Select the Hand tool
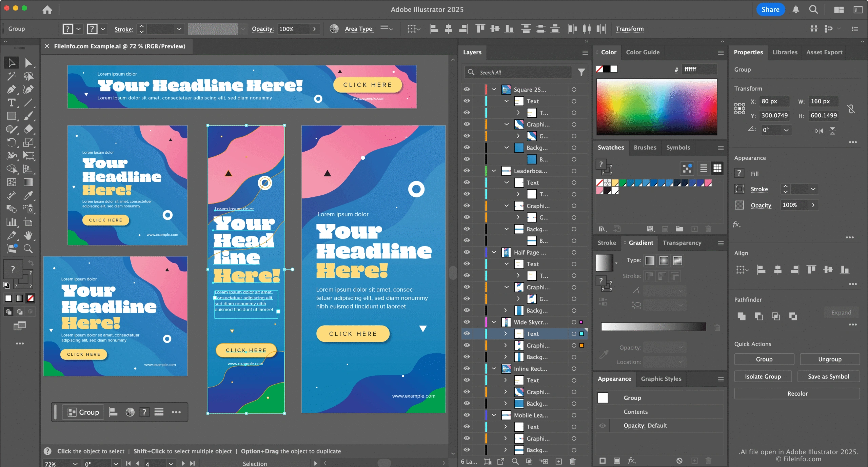868x467 pixels. 29,235
